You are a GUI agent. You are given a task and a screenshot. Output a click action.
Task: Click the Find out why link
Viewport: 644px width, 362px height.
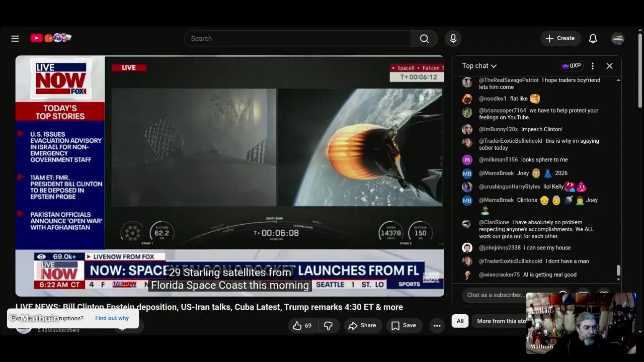(x=112, y=318)
